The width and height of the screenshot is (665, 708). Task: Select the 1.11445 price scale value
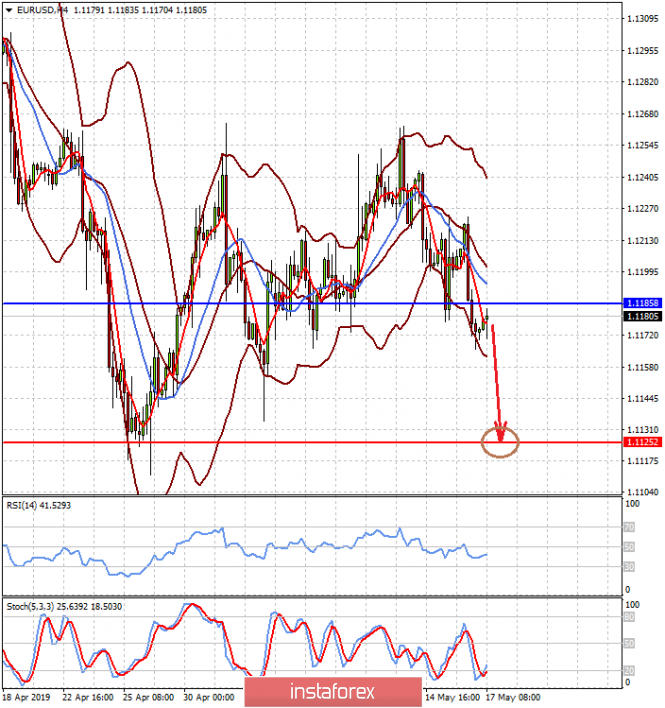pos(643,399)
